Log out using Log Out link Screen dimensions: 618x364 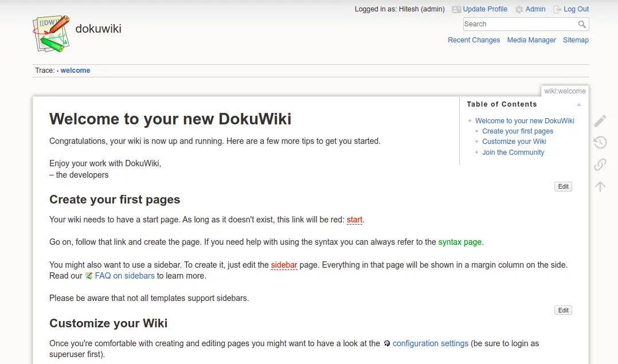(x=576, y=9)
